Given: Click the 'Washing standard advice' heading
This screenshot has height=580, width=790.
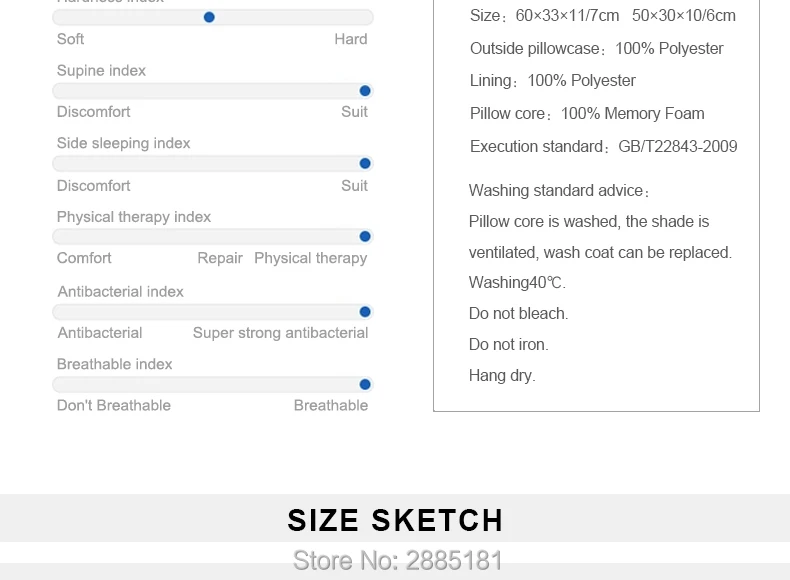Looking at the screenshot, I should (x=559, y=191).
